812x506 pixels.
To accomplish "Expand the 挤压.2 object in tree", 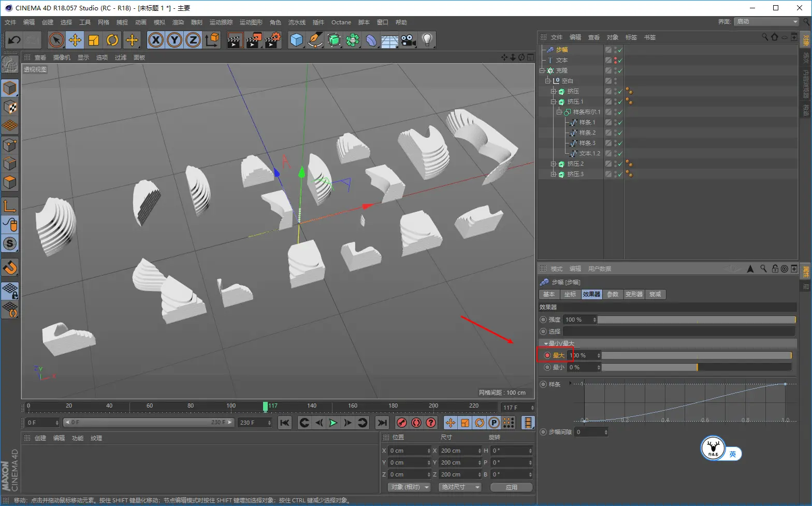I will 554,164.
